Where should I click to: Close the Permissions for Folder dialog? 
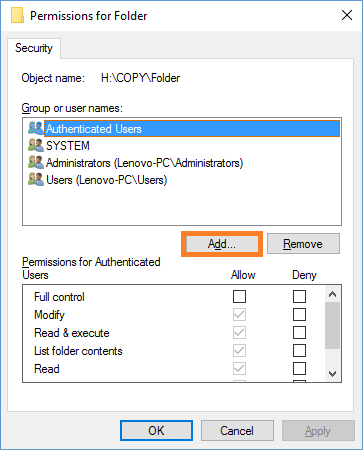coord(347,15)
